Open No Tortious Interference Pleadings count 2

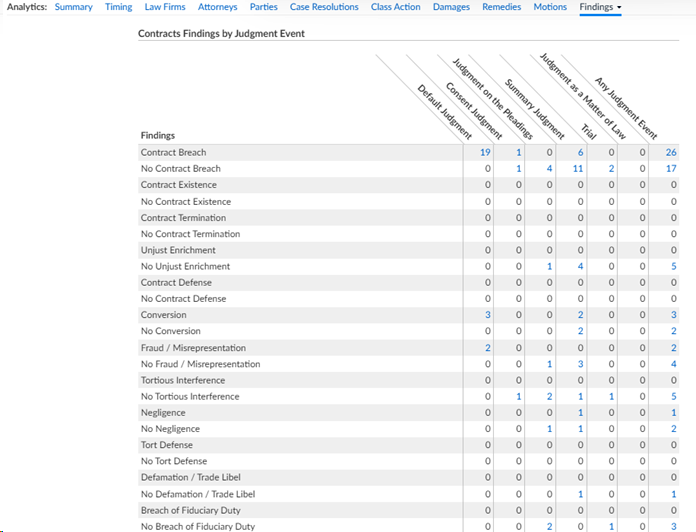[x=550, y=397]
